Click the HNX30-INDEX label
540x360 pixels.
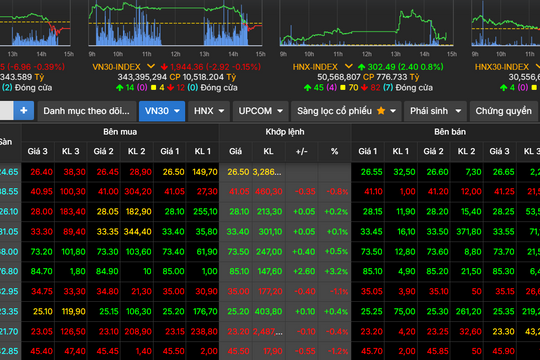[x=502, y=67]
